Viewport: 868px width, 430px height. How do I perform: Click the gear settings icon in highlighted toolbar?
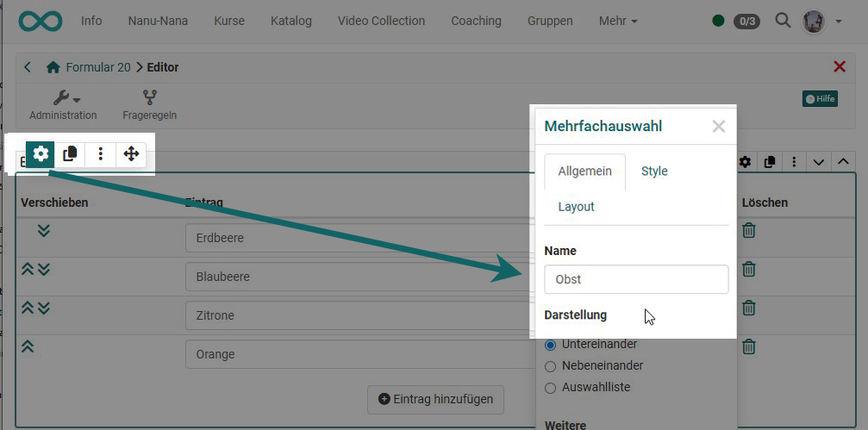tap(41, 154)
